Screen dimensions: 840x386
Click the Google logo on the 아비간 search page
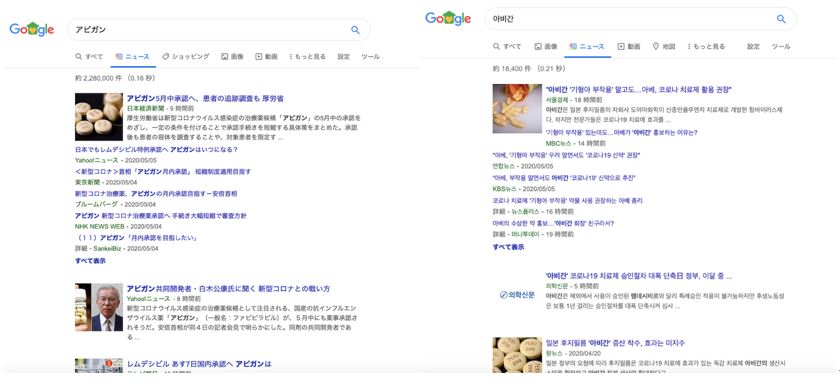pos(448,18)
